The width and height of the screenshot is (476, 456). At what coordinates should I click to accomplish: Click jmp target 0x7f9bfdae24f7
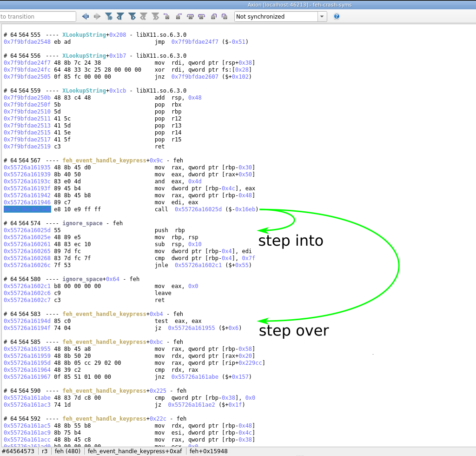pos(195,42)
